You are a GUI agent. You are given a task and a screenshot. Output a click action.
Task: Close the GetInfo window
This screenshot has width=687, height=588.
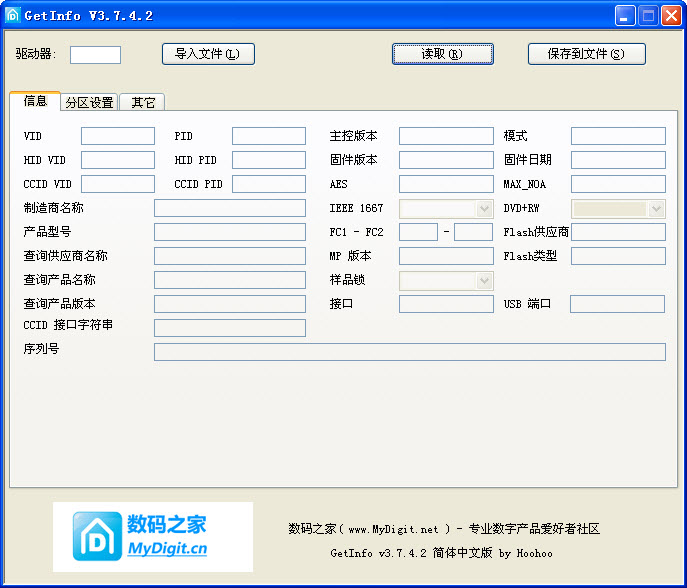(x=671, y=15)
